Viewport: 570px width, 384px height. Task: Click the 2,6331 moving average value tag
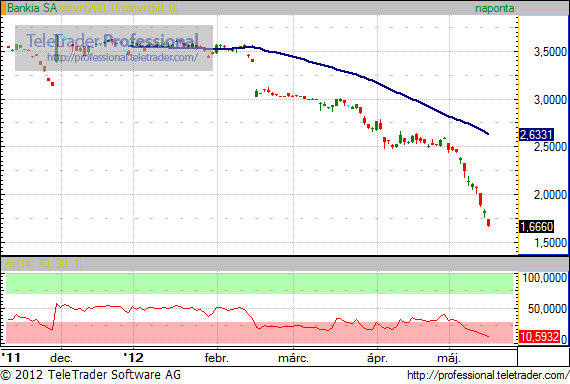536,135
